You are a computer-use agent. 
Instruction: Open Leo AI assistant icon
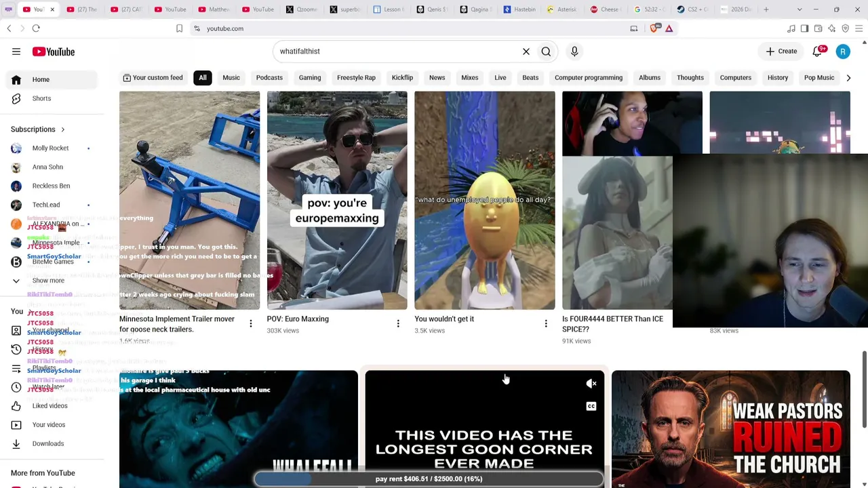coord(832,28)
